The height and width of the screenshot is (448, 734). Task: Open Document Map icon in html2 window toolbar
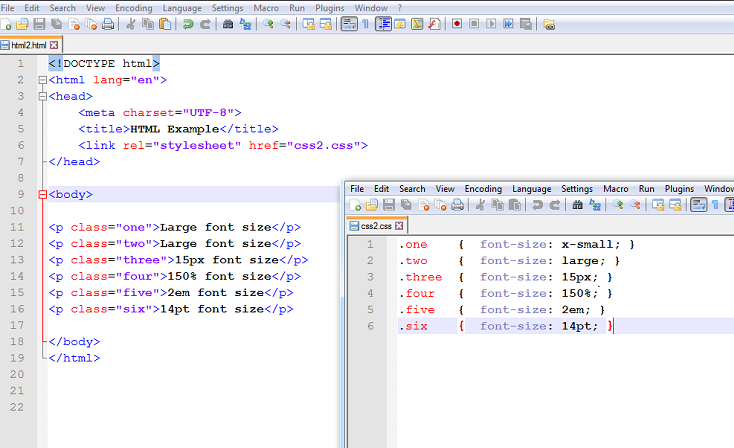(x=417, y=24)
